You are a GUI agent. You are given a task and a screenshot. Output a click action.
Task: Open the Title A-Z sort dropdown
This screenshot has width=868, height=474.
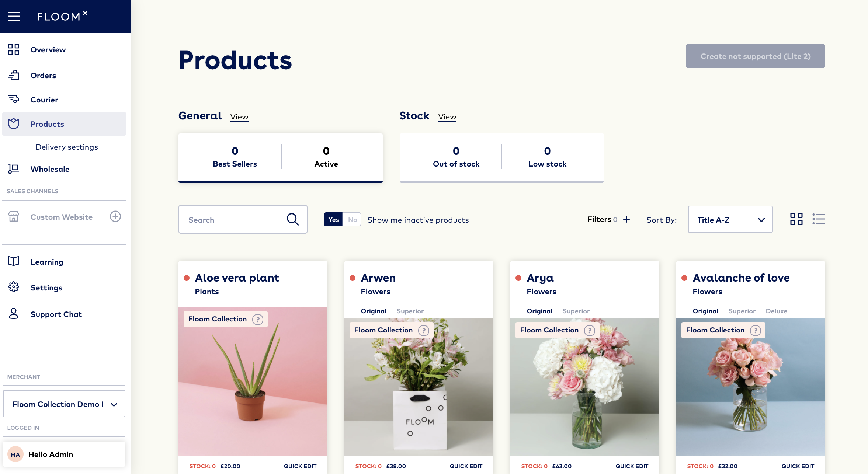[x=730, y=219]
